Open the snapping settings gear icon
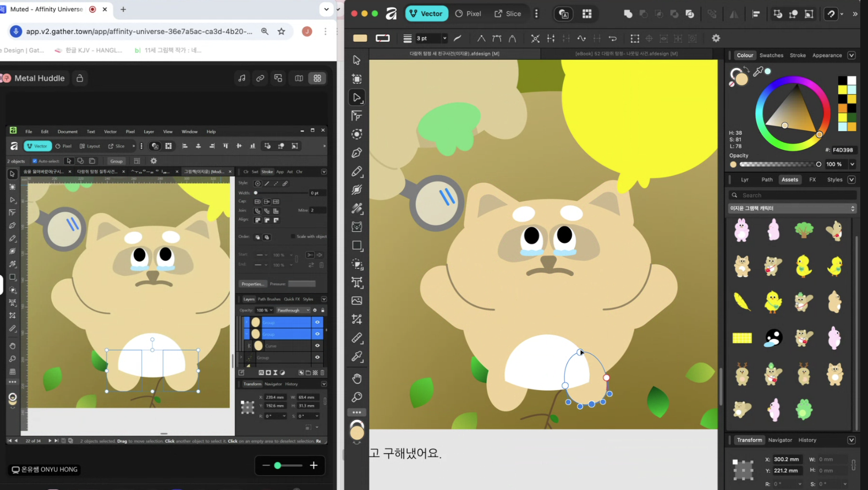 (716, 39)
